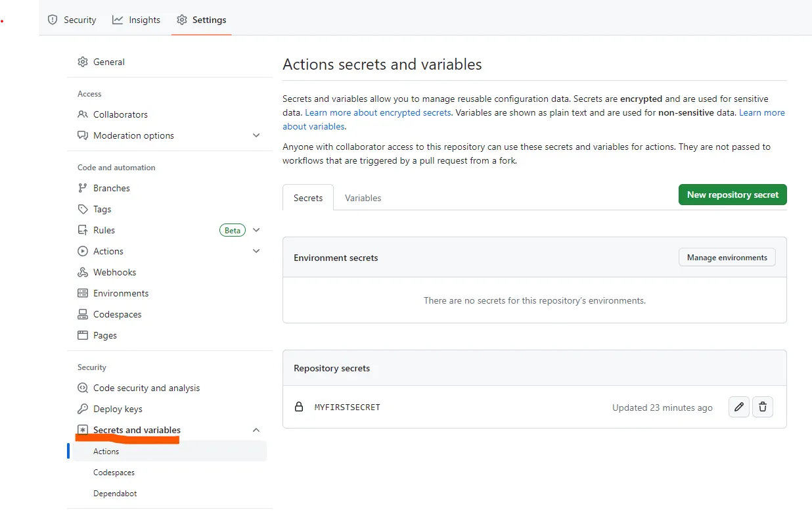Expand the Moderation options chevron
812x512 pixels.
256,135
